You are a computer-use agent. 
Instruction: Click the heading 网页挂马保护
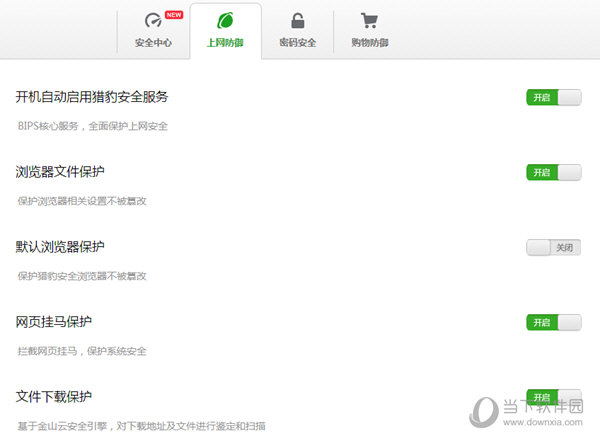[x=54, y=322]
